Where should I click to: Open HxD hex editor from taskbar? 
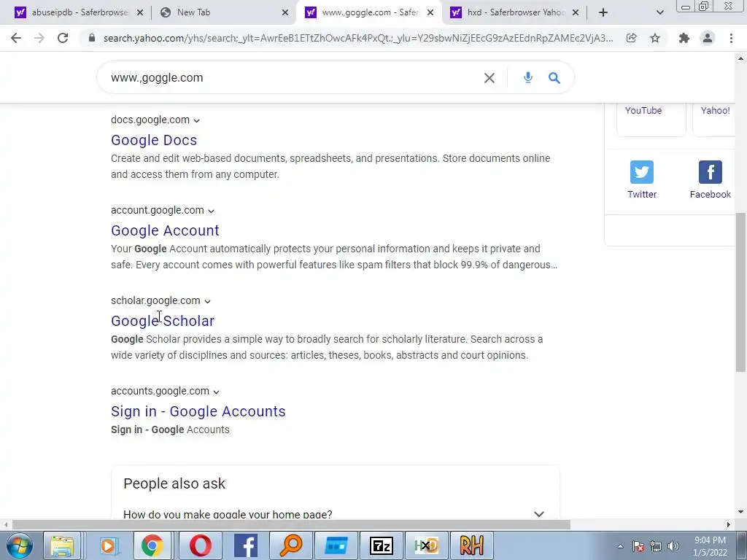click(426, 545)
